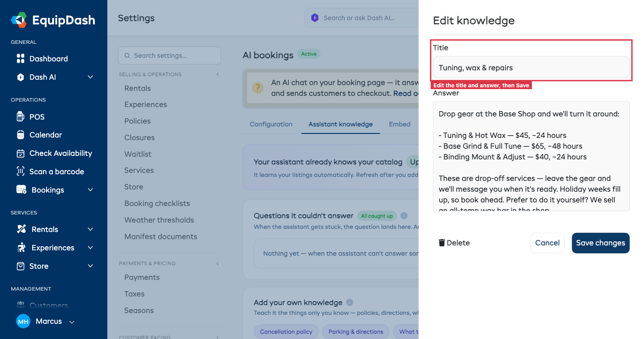The width and height of the screenshot is (644, 339).
Task: Click the Search or ask Dash AI field
Action: pos(361,18)
